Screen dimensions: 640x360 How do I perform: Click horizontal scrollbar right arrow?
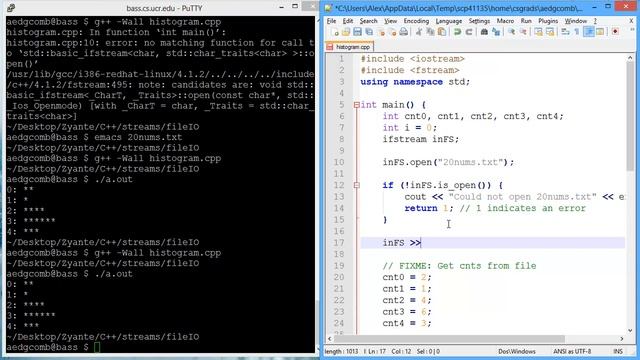(622, 339)
